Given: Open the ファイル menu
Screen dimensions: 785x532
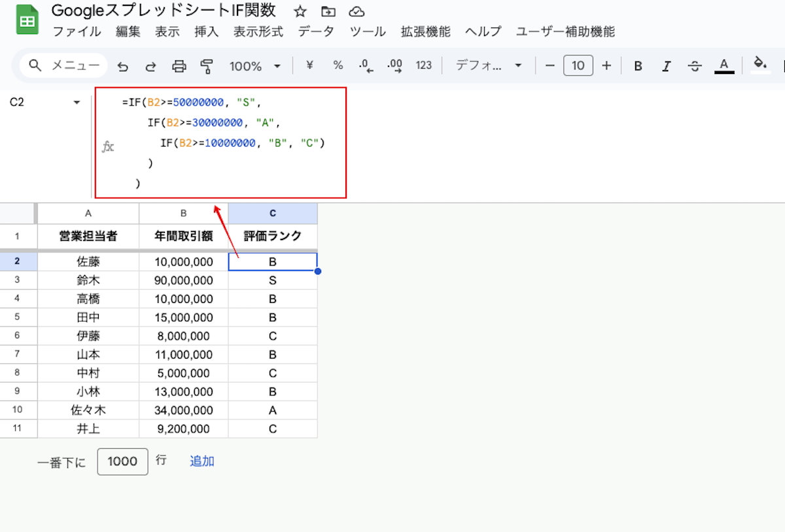Looking at the screenshot, I should click(x=77, y=31).
